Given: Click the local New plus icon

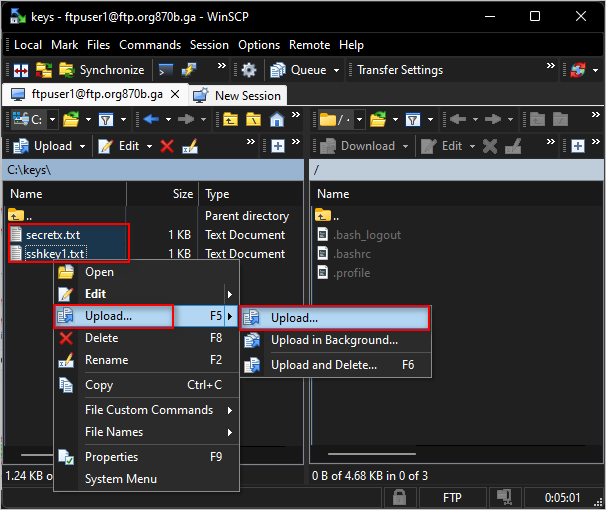Looking at the screenshot, I should [x=278, y=146].
